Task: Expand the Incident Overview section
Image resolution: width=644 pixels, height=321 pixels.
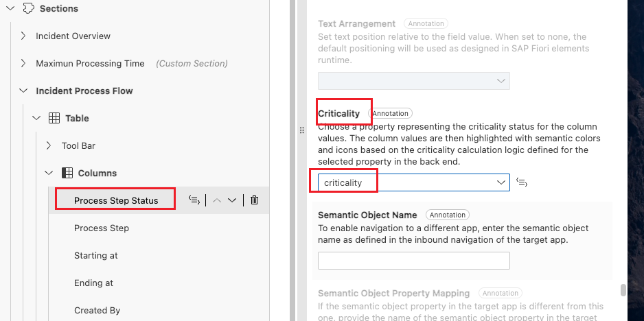Action: point(23,36)
